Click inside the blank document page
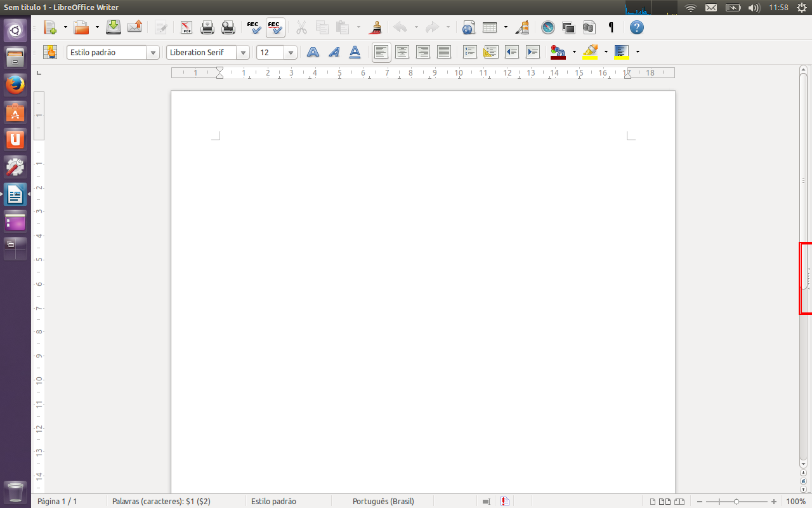Viewport: 812px width, 508px height. [x=422, y=286]
